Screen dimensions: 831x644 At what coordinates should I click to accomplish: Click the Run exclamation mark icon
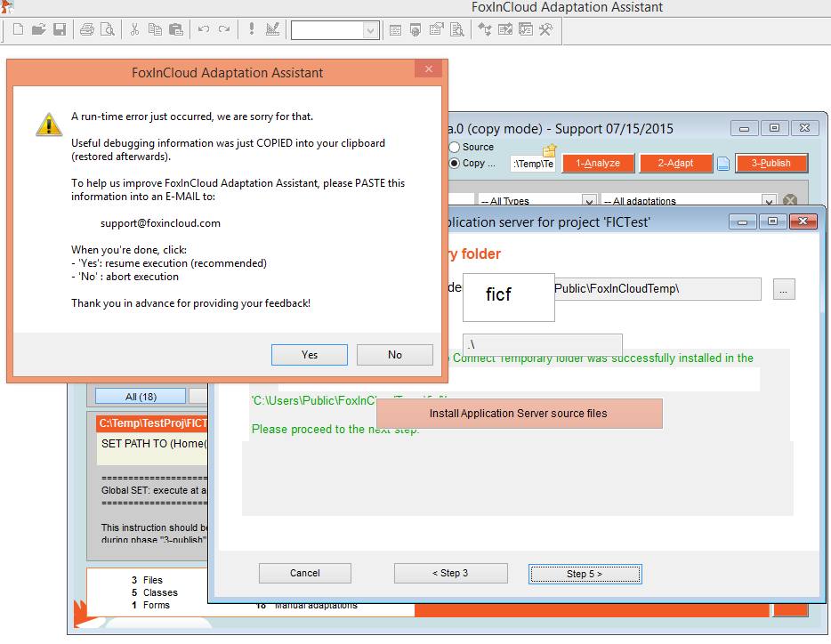click(x=252, y=29)
